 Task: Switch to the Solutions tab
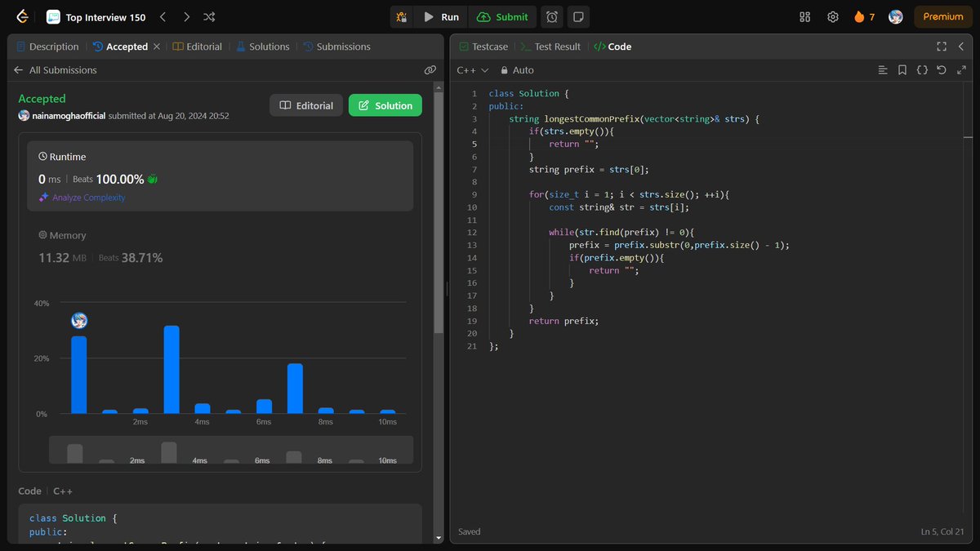click(263, 47)
